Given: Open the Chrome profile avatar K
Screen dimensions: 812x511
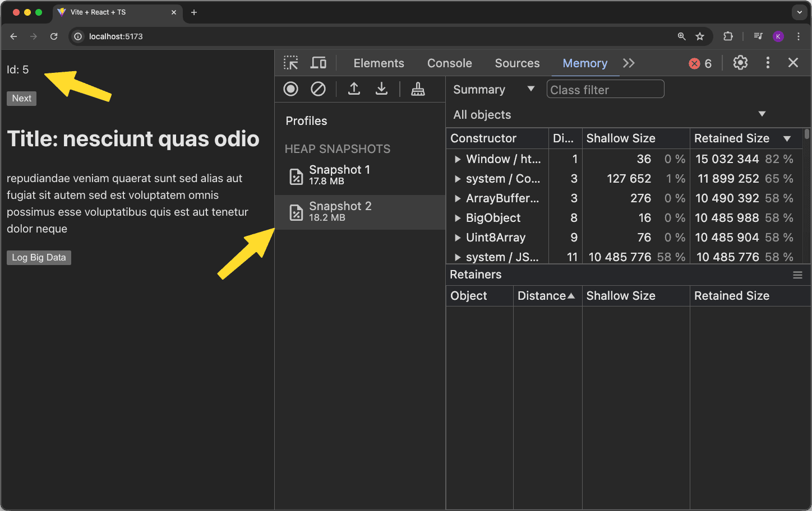Looking at the screenshot, I should (778, 36).
